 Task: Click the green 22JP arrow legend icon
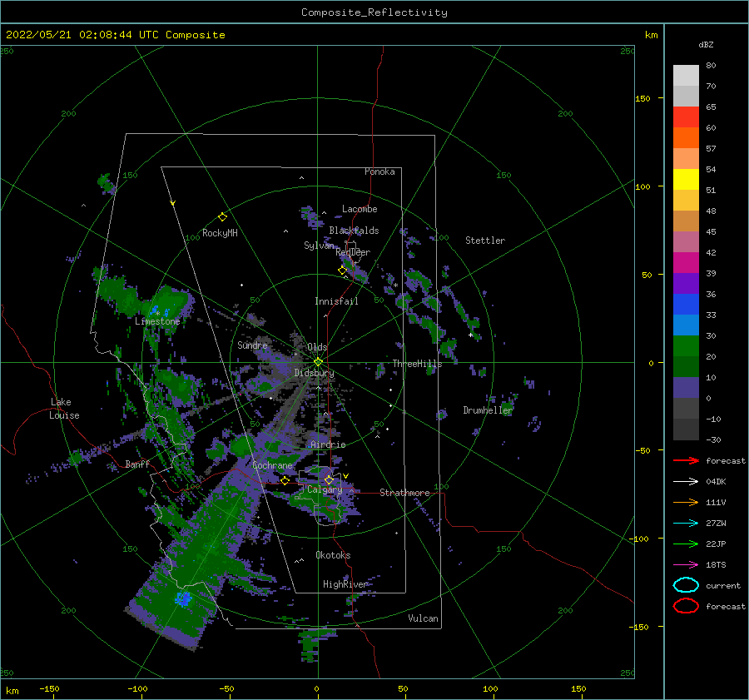coord(686,544)
